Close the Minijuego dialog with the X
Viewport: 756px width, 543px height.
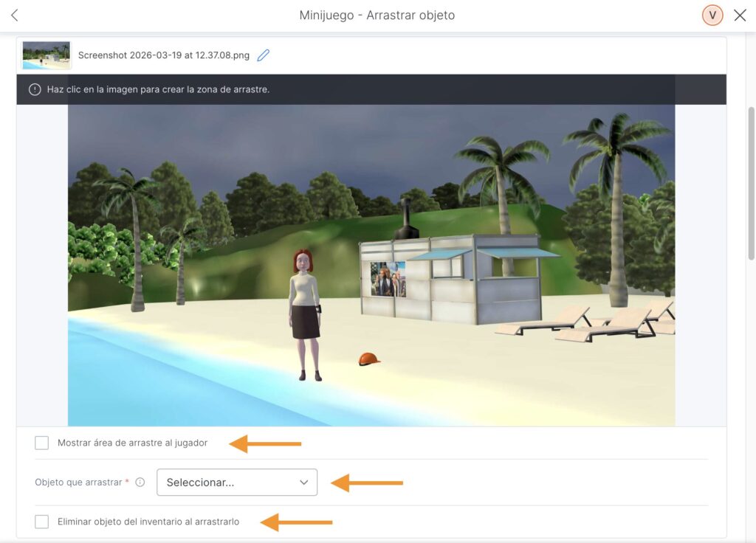pyautogui.click(x=740, y=15)
